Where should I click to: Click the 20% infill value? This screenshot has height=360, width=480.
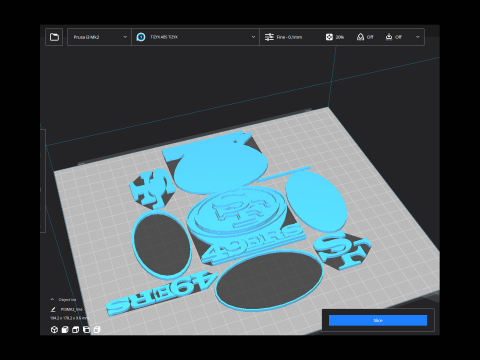[x=340, y=37]
